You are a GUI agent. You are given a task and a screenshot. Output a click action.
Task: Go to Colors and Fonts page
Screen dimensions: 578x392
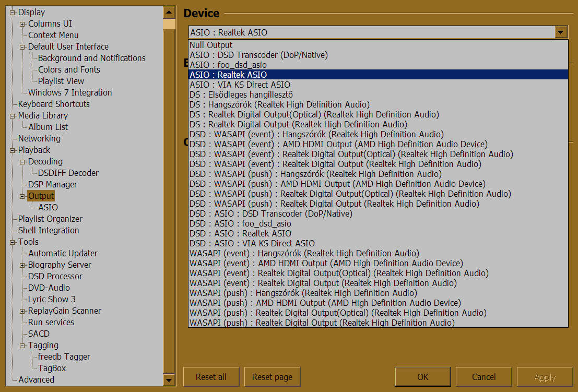pos(69,69)
